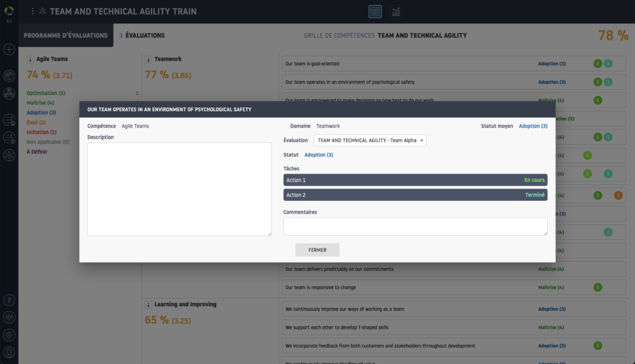The image size is (635, 364).
Task: Click inside the Description text area
Action: click(x=179, y=189)
